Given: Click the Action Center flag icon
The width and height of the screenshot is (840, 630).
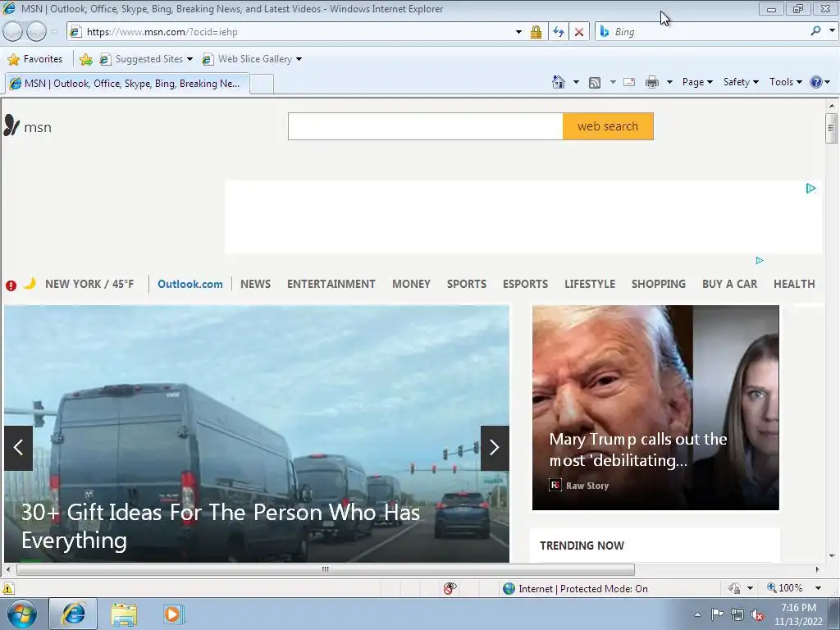Looking at the screenshot, I should (717, 614).
